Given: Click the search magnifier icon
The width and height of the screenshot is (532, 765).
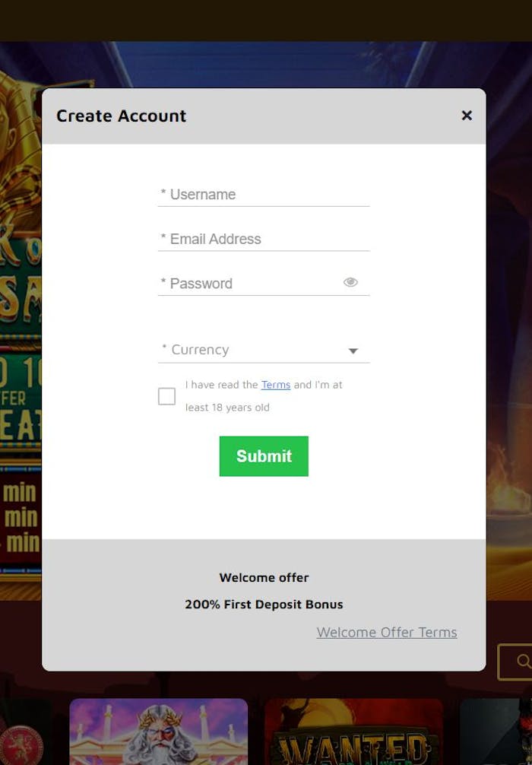Looking at the screenshot, I should click(523, 662).
